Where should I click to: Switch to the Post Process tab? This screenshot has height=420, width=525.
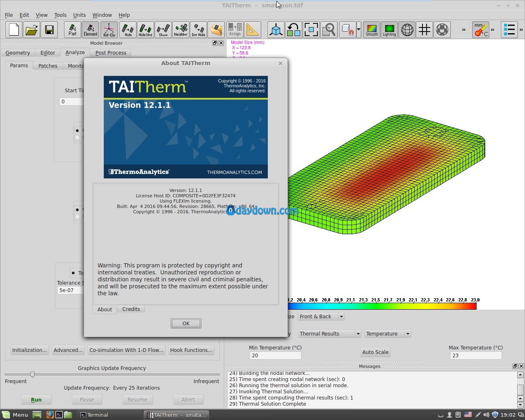111,52
